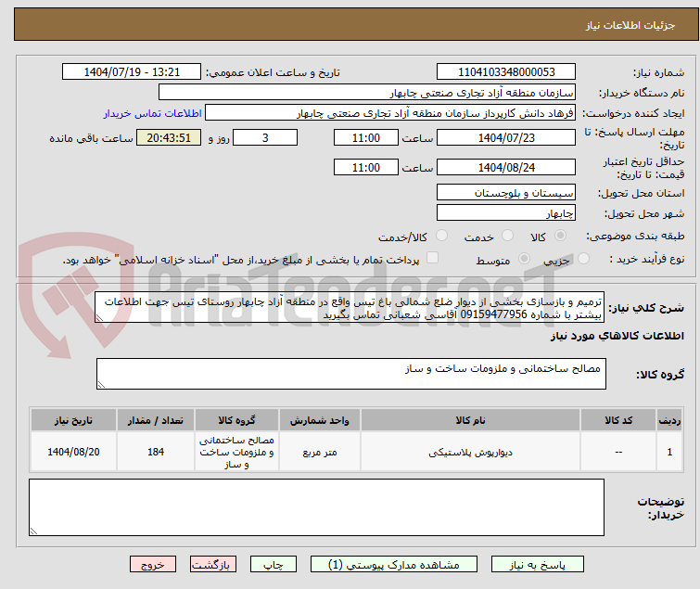The width and height of the screenshot is (700, 589).
Task: Click the delivery city field چابهار
Action: pos(506,213)
